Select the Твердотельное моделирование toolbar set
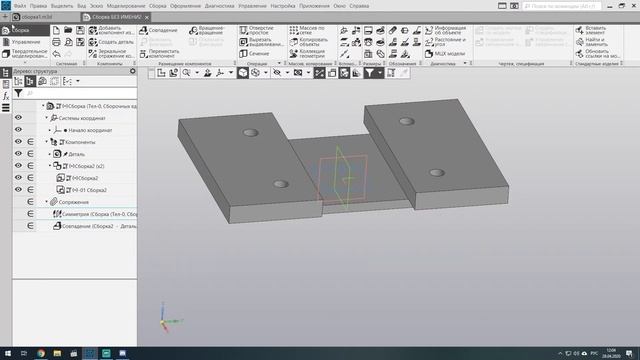Viewport: 640px width, 360px height. [x=24, y=53]
